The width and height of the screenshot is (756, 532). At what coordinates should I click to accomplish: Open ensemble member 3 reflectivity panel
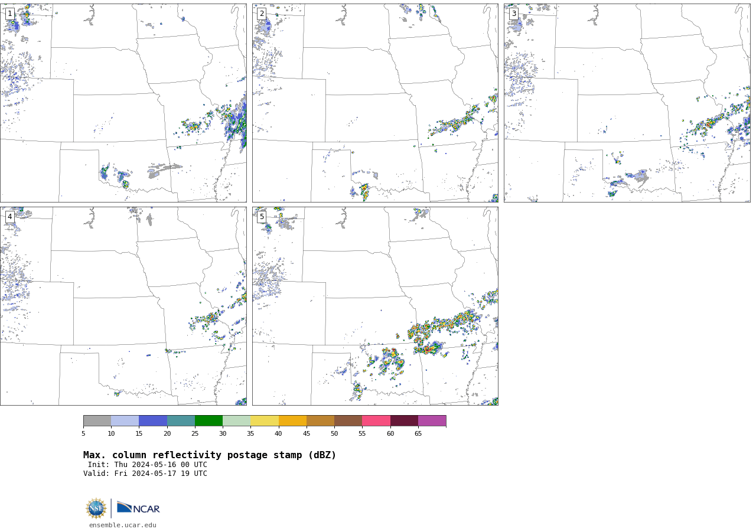[627, 103]
